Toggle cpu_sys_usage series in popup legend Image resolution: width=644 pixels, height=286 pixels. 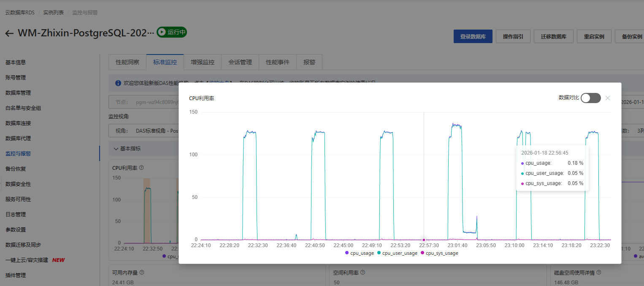coord(439,253)
